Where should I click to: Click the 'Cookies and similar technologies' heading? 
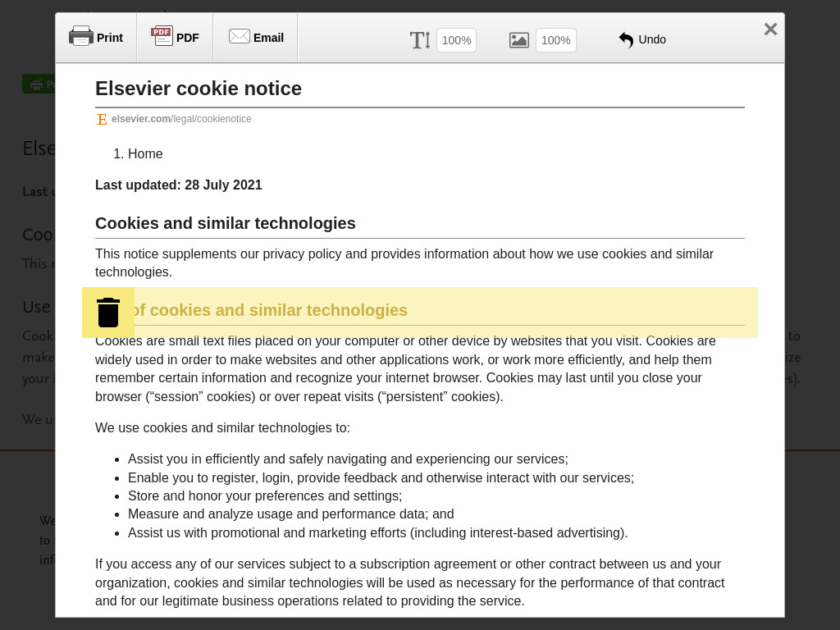(225, 223)
